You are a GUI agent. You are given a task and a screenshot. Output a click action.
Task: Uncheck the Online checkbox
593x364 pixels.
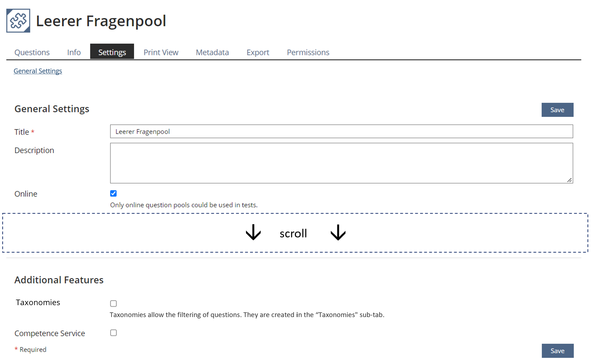pos(113,194)
